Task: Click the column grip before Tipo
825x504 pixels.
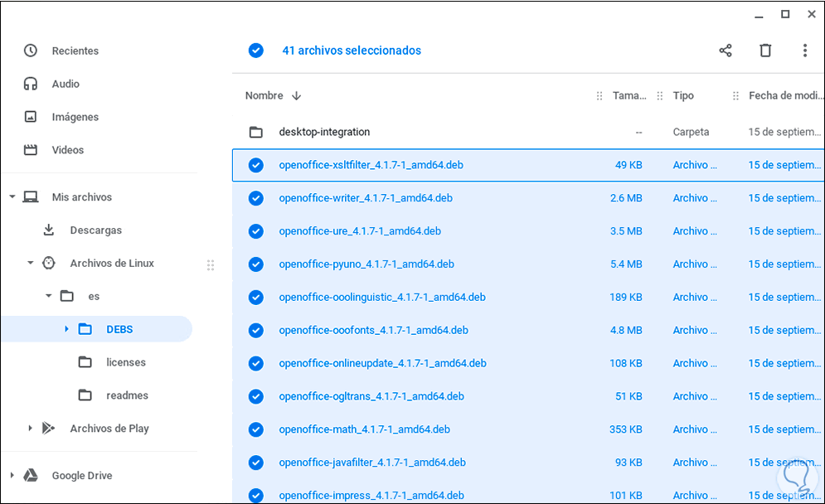Action: pyautogui.click(x=660, y=96)
